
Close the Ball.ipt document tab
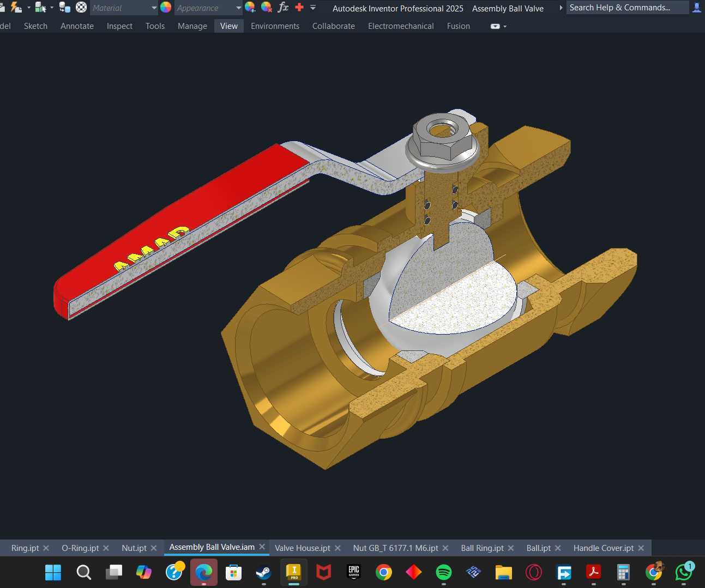(558, 548)
